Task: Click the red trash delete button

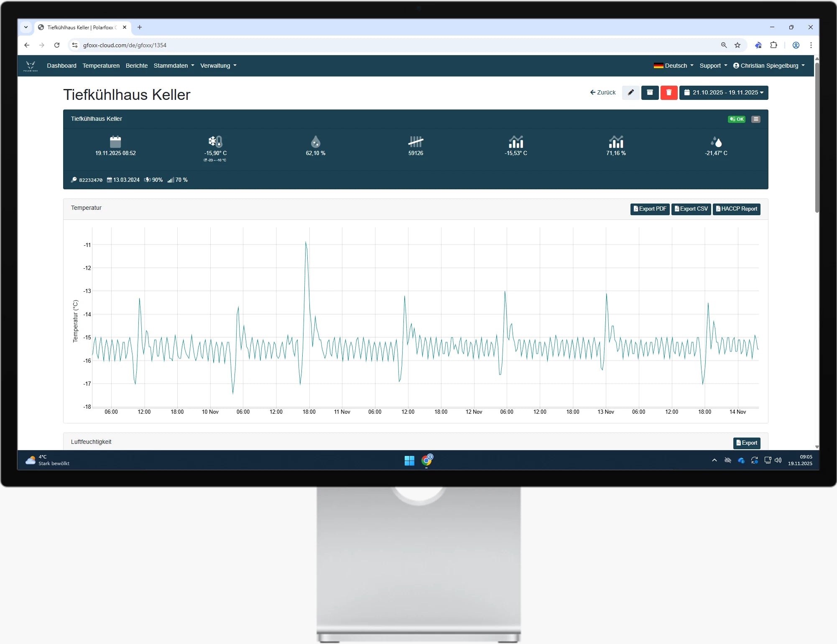Action: (669, 92)
